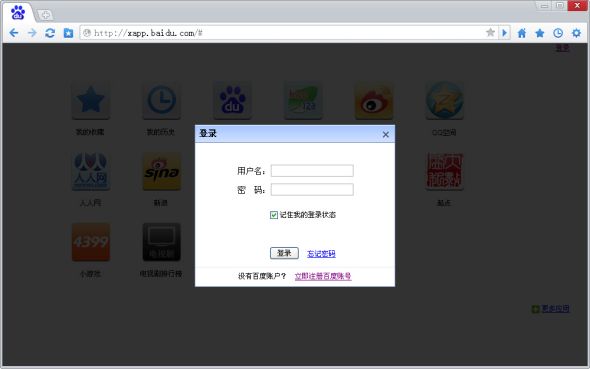Reload the page with the refresh icon

click(50, 33)
